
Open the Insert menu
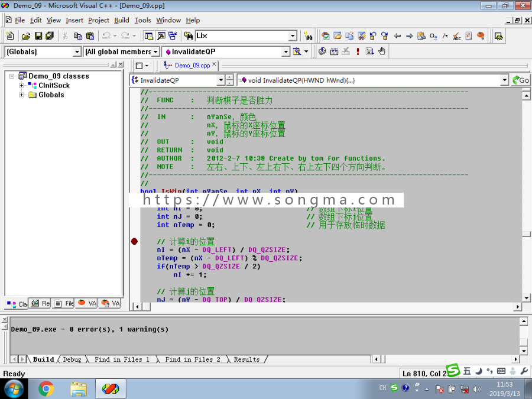[74, 20]
